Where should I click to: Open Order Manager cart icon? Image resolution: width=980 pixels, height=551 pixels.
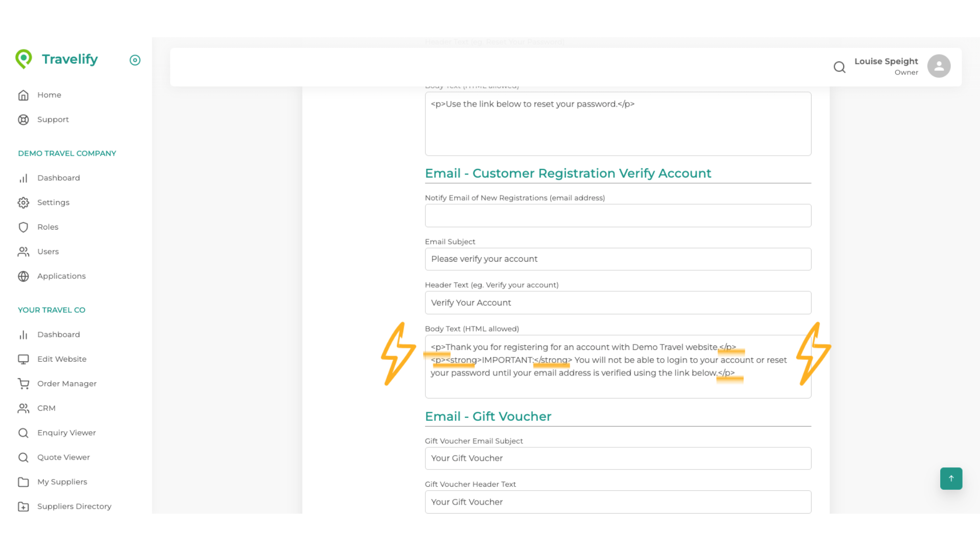23,384
